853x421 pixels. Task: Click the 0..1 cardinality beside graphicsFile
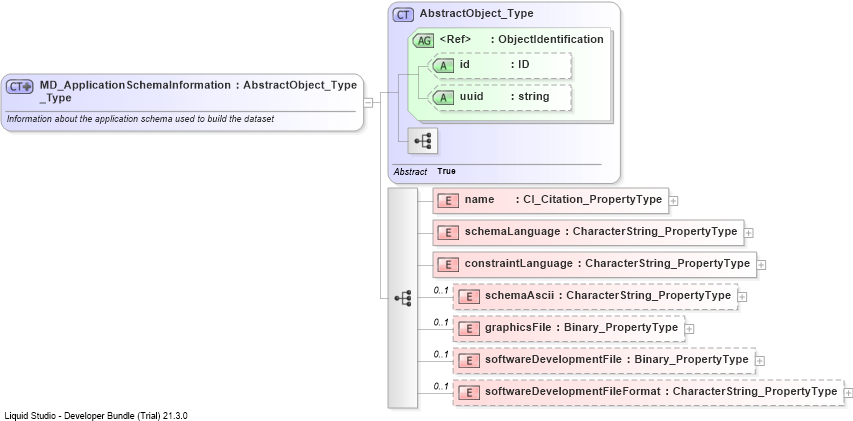[441, 323]
